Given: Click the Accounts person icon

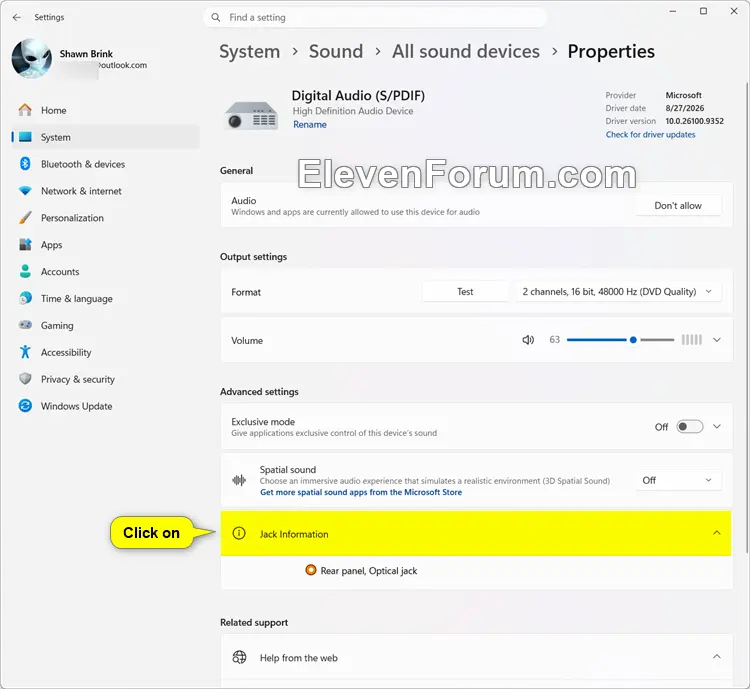Looking at the screenshot, I should [25, 271].
